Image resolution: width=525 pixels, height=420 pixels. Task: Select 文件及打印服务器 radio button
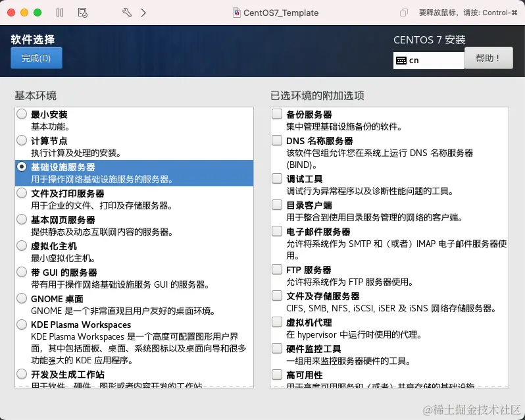[x=22, y=193]
